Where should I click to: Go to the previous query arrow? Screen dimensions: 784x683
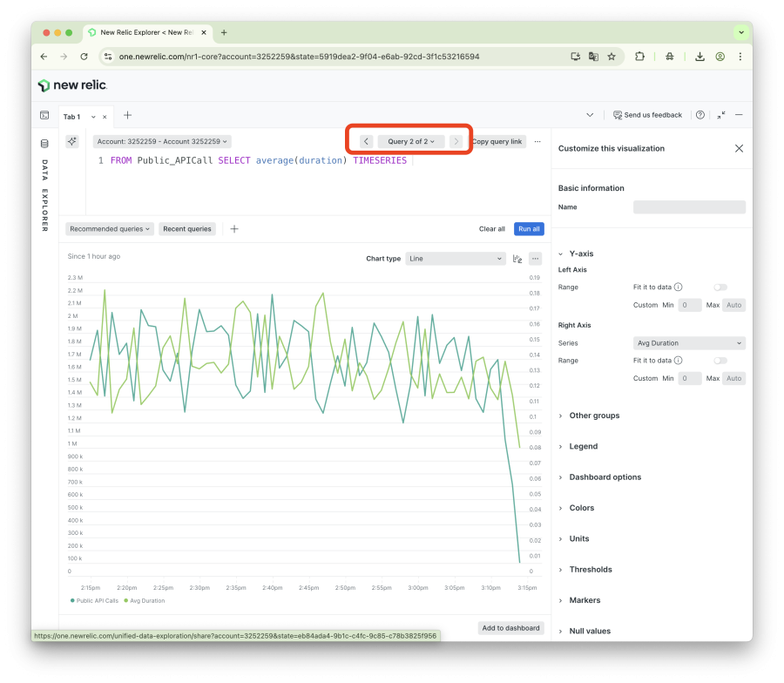[x=366, y=141]
